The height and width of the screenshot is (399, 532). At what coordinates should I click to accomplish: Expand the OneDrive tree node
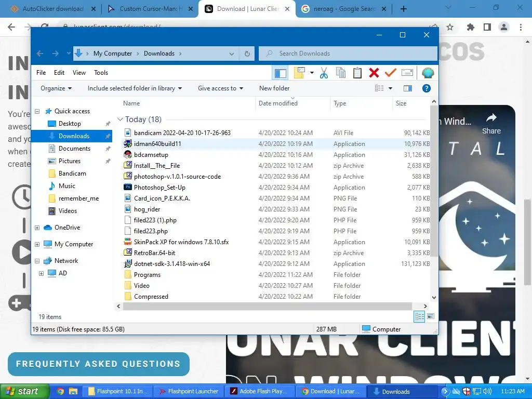click(x=37, y=228)
